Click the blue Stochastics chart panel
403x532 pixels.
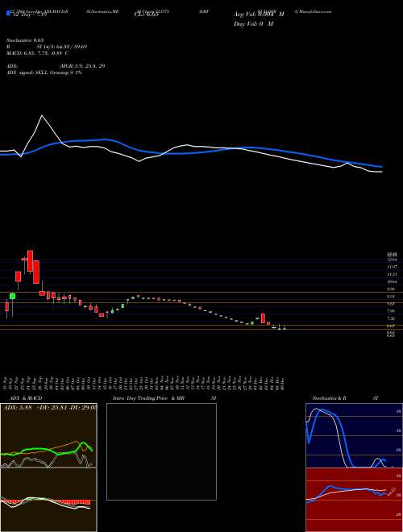[x=354, y=435]
